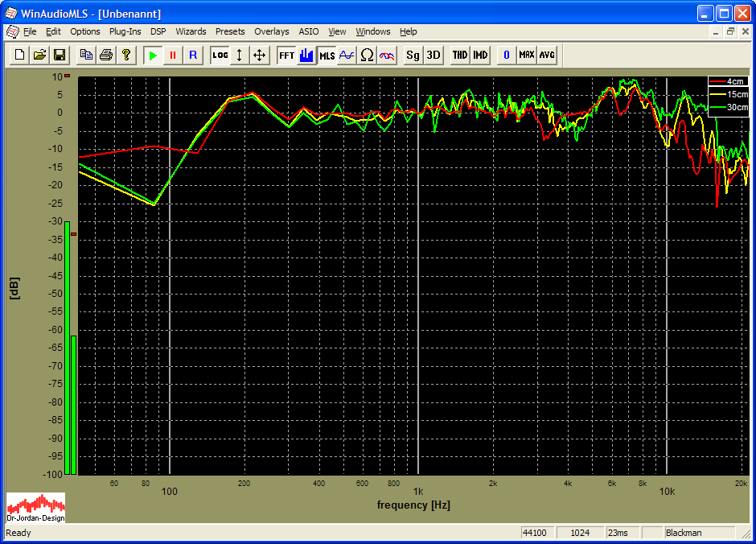The height and width of the screenshot is (544, 756).
Task: Click the New document icon
Action: coord(19,55)
